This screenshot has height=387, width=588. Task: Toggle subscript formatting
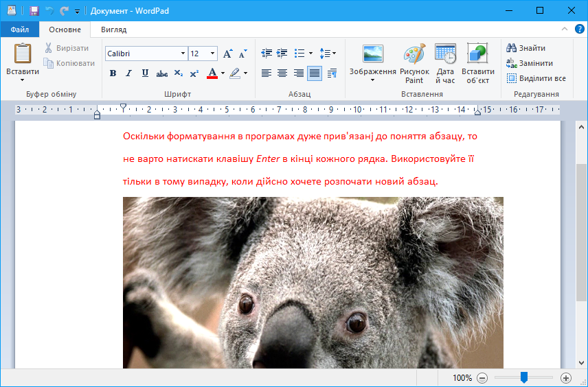(x=179, y=73)
